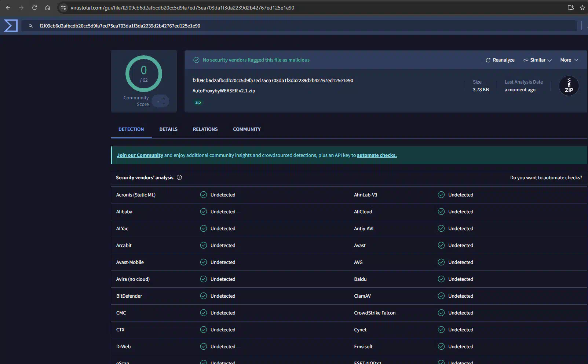Click the zip tag label
The height and width of the screenshot is (364, 588).
point(198,103)
